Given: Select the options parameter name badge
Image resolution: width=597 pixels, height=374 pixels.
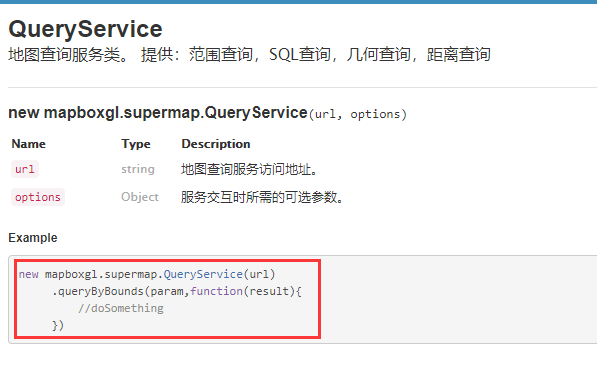Looking at the screenshot, I should point(38,197).
